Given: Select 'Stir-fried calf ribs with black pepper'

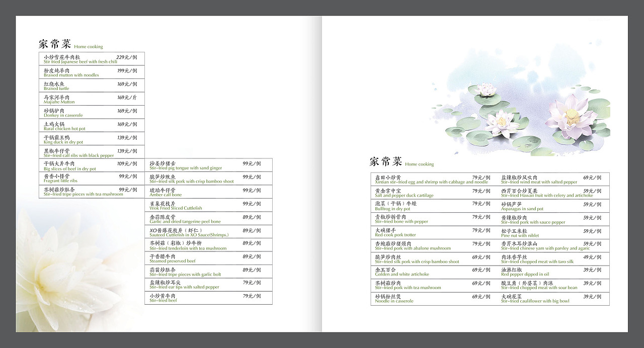Looking at the screenshot, I should pyautogui.click(x=79, y=155).
